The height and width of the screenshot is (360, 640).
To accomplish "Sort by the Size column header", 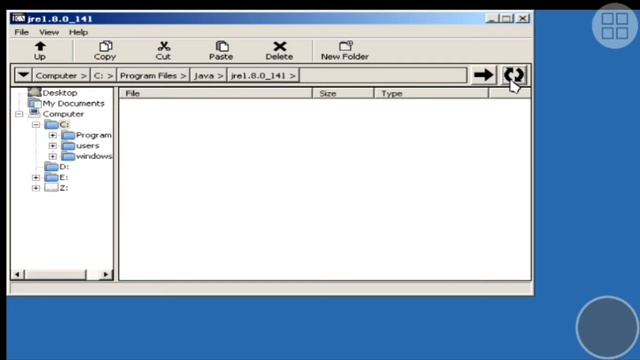I will pyautogui.click(x=343, y=93).
